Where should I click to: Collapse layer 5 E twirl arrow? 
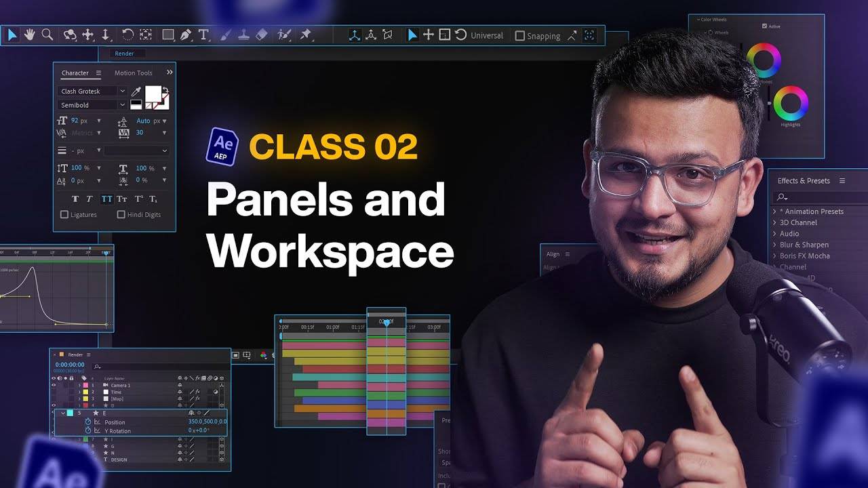(63, 413)
